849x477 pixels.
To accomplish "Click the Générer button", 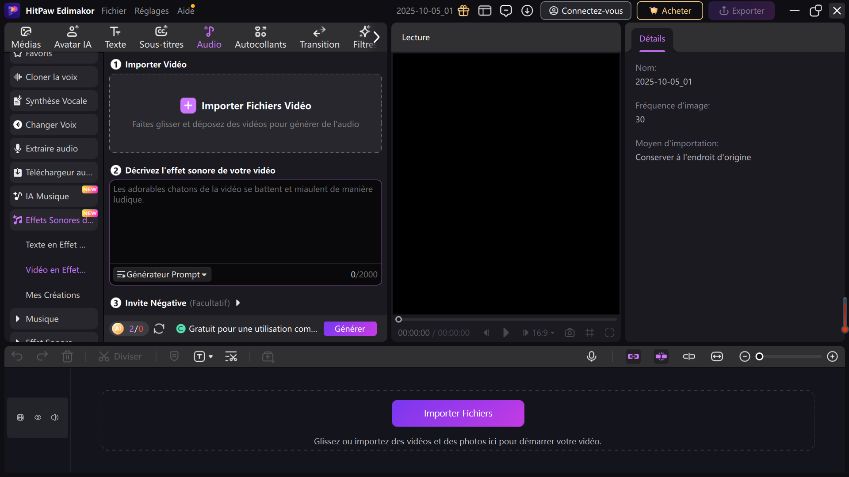I will (x=350, y=329).
